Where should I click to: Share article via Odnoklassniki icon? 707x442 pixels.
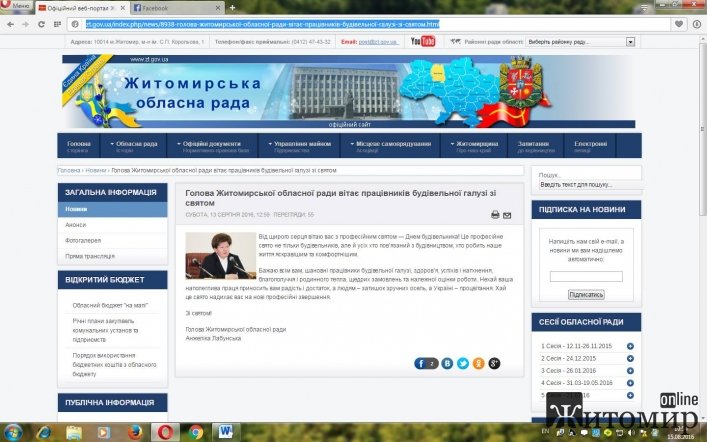[x=478, y=363]
